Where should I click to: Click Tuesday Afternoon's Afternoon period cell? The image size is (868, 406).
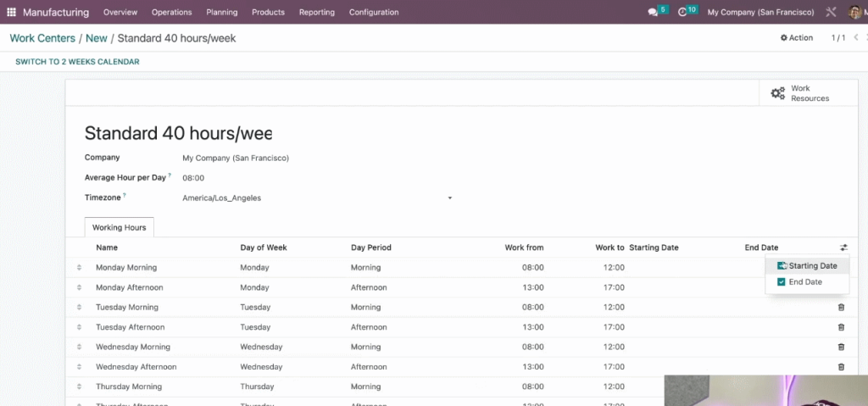pos(369,327)
